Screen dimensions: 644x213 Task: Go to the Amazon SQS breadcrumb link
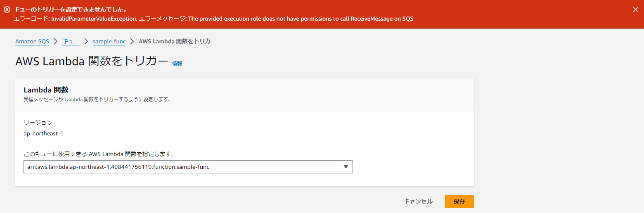[32, 41]
